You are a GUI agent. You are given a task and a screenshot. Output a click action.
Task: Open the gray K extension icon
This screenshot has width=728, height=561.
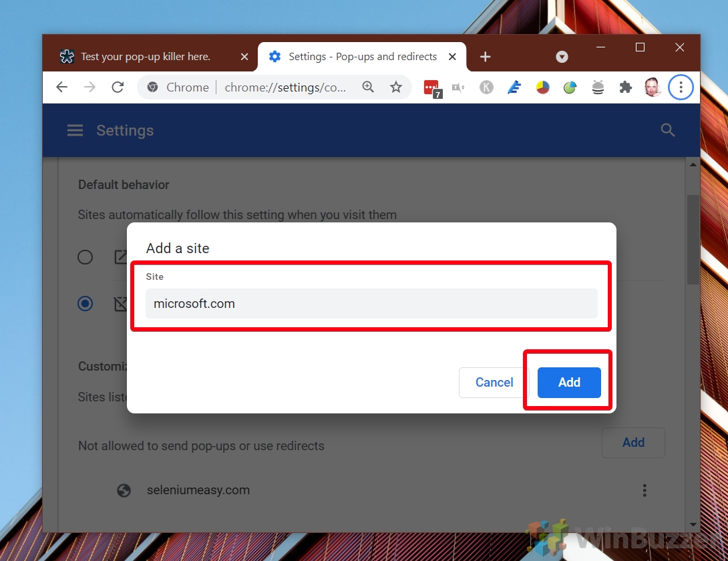click(x=486, y=87)
